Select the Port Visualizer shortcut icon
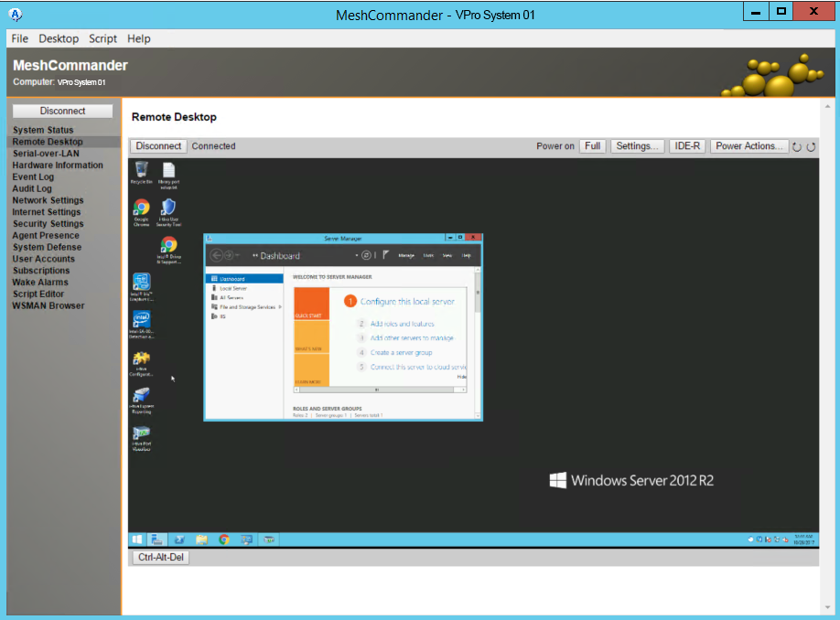This screenshot has width=840, height=620. click(x=142, y=438)
